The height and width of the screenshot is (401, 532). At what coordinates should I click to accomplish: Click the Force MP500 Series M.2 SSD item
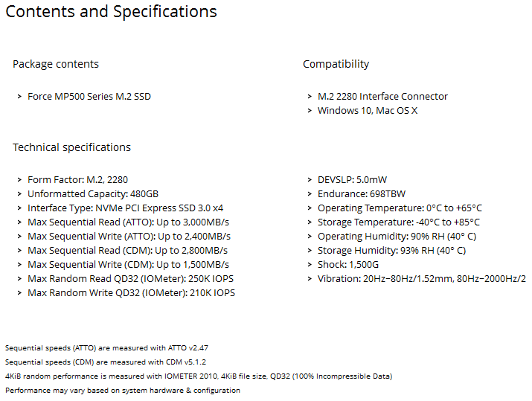[x=89, y=97]
